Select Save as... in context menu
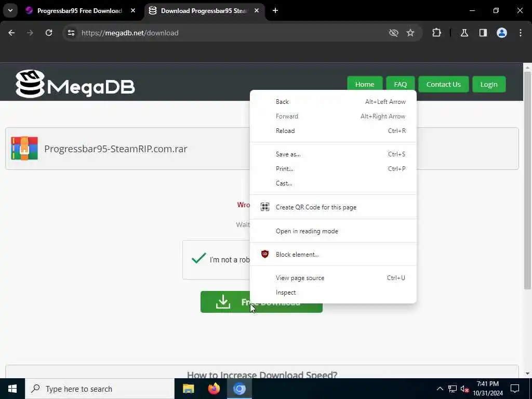 click(333, 154)
